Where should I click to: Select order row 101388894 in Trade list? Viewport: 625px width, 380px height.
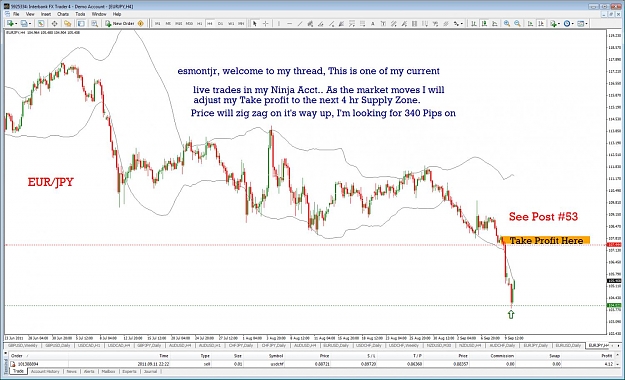(x=311, y=364)
